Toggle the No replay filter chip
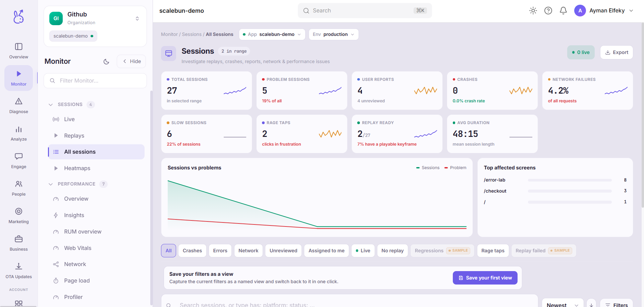This screenshot has width=644, height=307. [x=392, y=251]
